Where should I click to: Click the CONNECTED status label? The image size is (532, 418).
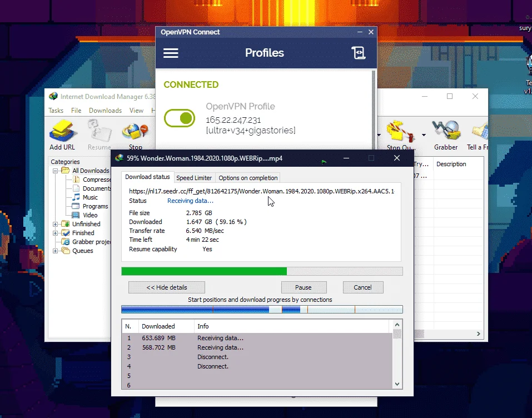pyautogui.click(x=191, y=84)
